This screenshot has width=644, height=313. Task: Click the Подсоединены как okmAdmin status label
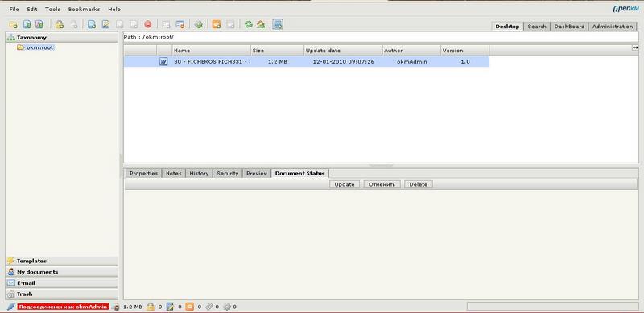pyautogui.click(x=63, y=307)
